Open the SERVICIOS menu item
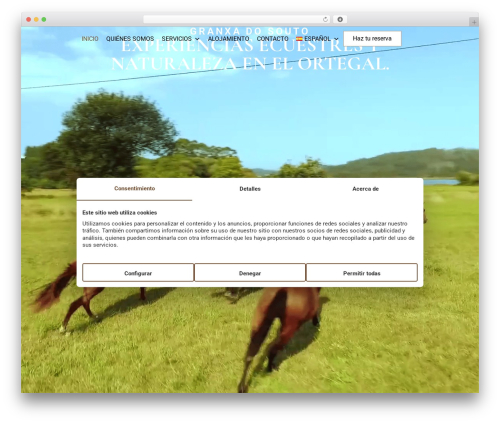Viewport: 500px width, 423px height. [177, 39]
